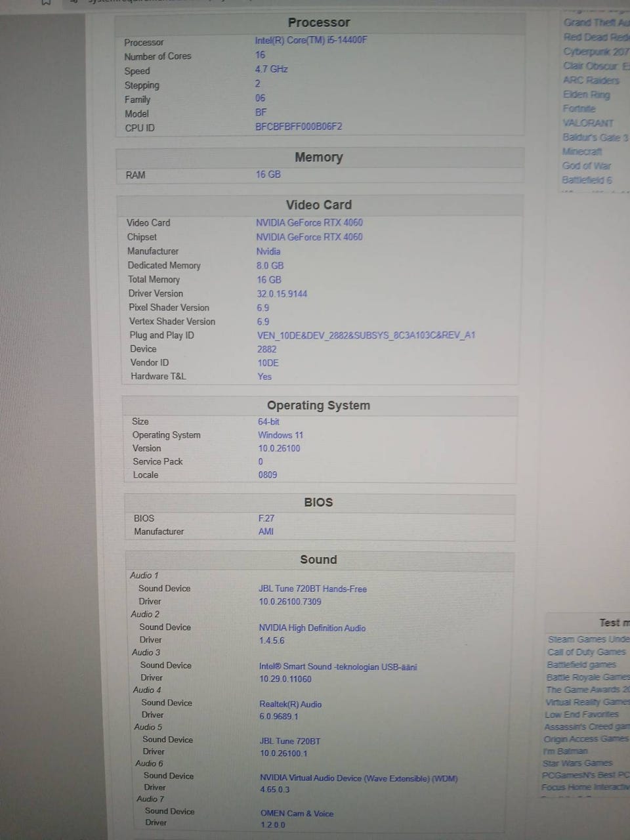Click the Realtek(R) Audio entry
The image size is (630, 840).
pos(291,704)
